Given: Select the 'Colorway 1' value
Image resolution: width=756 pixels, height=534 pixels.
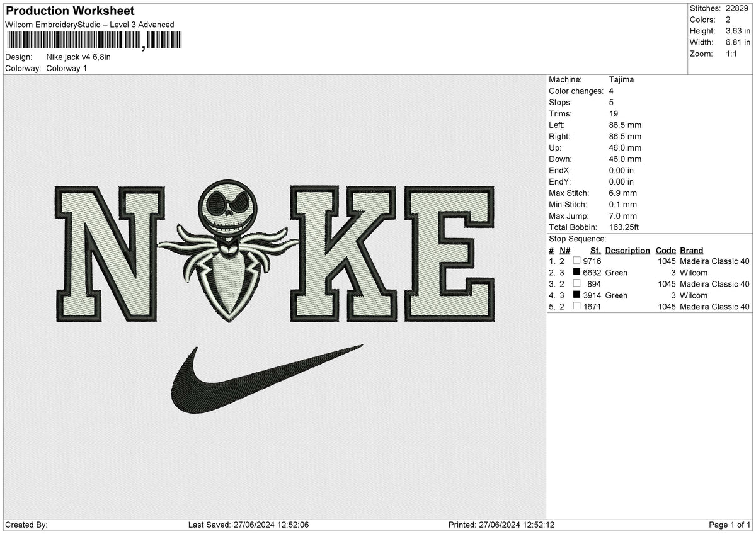Looking at the screenshot, I should point(67,68).
